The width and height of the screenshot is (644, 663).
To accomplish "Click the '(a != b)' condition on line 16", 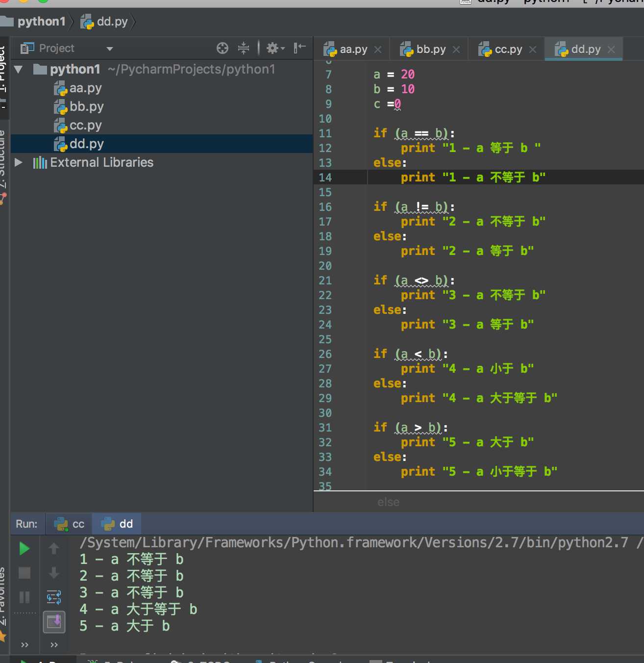I will [x=421, y=207].
